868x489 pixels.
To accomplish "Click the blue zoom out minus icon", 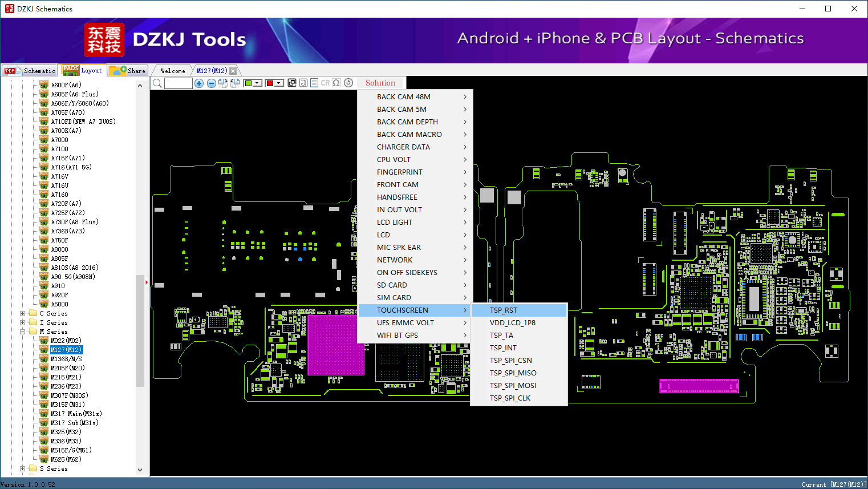I will (212, 83).
